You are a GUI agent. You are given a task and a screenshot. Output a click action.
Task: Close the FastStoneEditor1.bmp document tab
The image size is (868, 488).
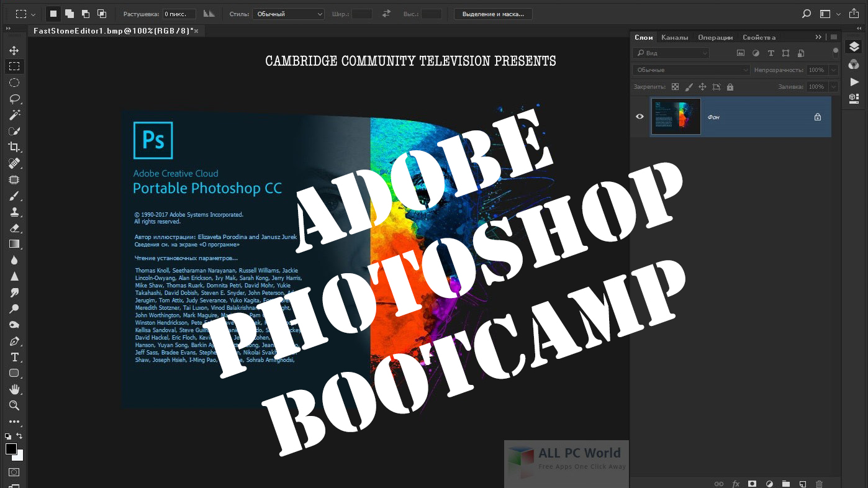[197, 30]
